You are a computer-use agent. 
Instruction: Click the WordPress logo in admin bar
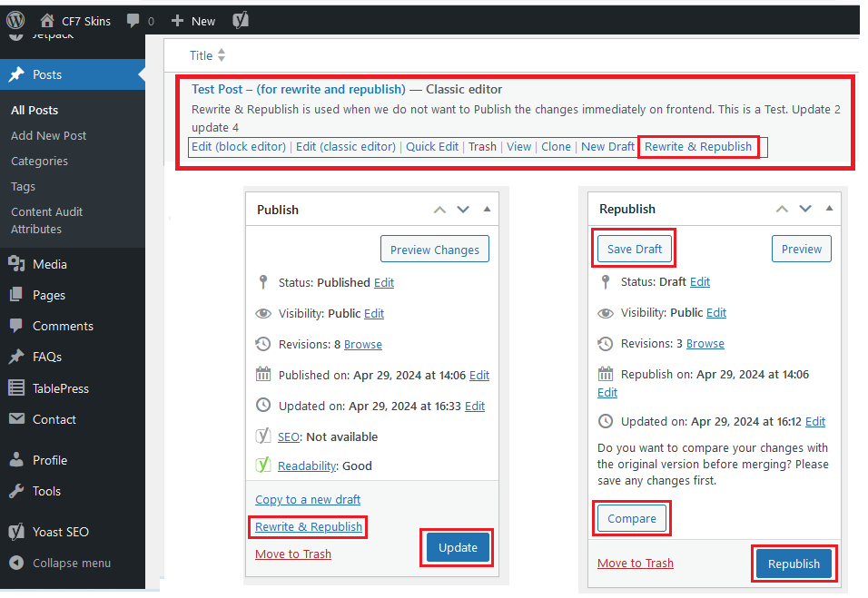coord(15,20)
